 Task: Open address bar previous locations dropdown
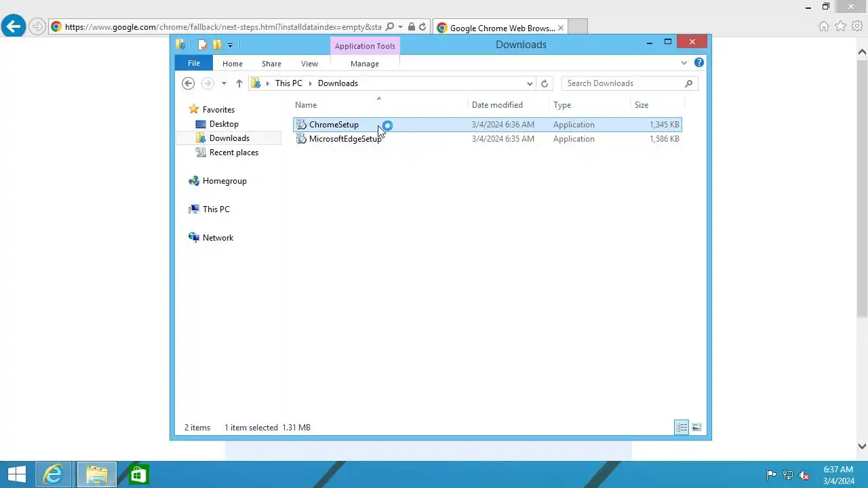[x=530, y=84]
